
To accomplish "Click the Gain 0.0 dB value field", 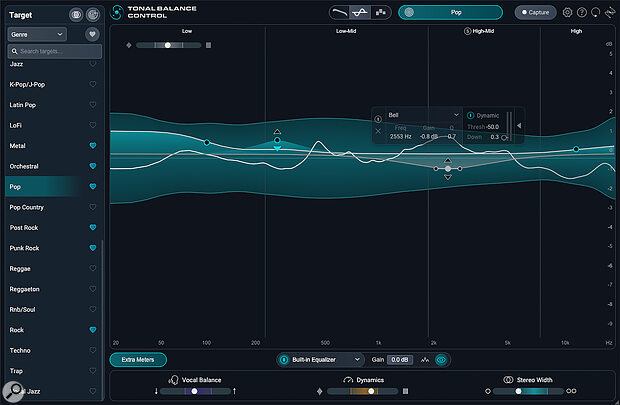I will tap(399, 360).
